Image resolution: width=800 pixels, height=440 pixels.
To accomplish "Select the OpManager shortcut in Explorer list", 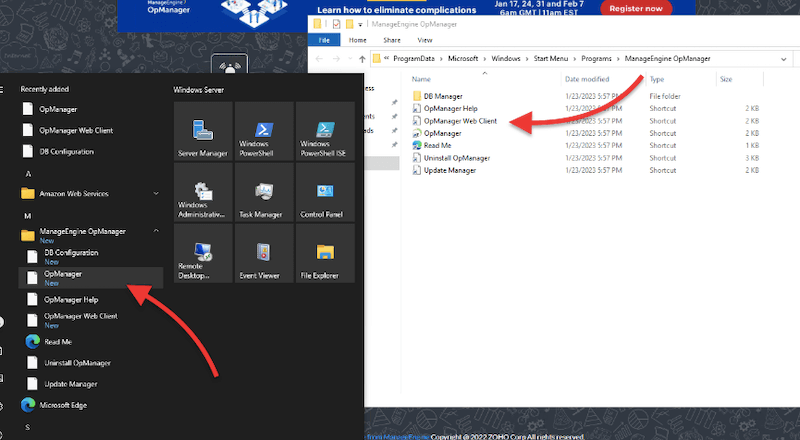I will tap(442, 133).
